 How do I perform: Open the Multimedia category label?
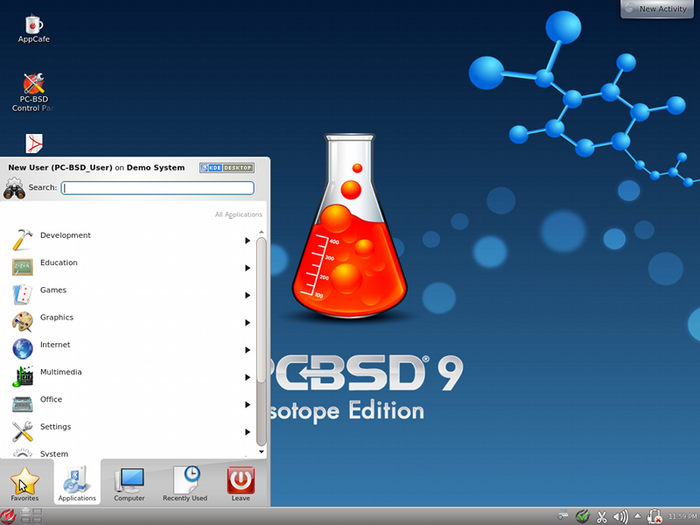pos(61,372)
